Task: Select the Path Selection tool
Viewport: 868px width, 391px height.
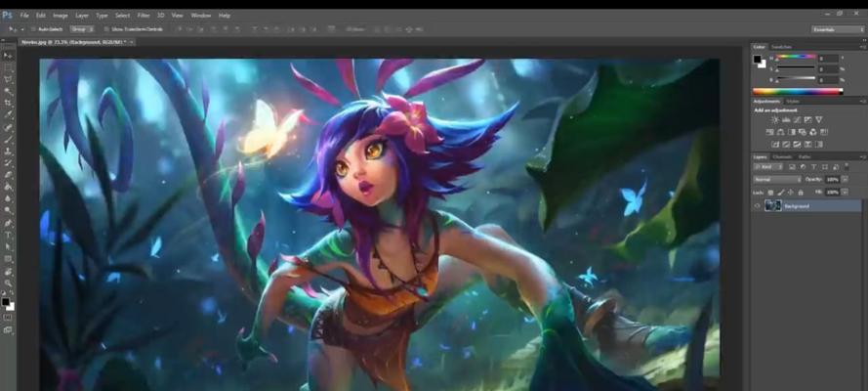Action: click(x=9, y=246)
